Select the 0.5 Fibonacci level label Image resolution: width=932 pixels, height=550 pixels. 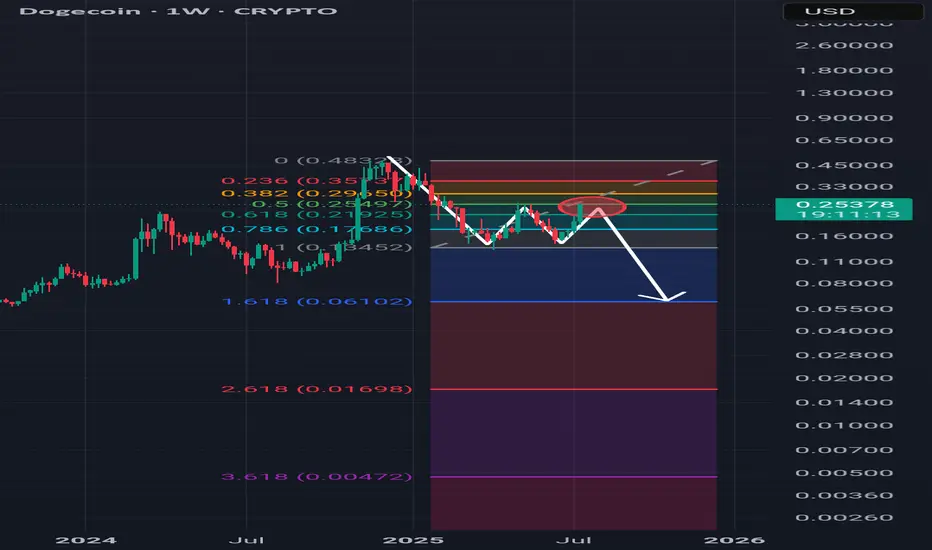pos(332,204)
